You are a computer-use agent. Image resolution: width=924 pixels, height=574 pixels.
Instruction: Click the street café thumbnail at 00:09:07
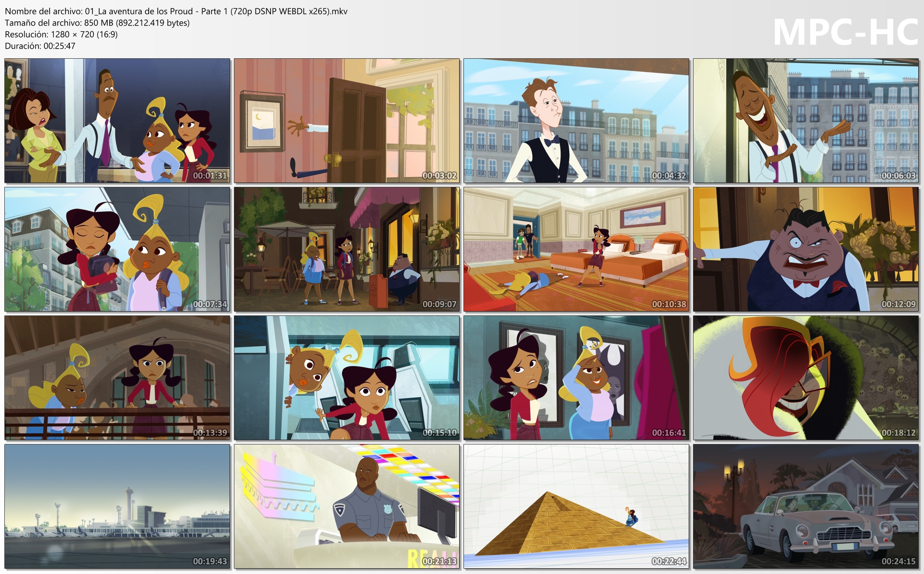tap(346, 249)
